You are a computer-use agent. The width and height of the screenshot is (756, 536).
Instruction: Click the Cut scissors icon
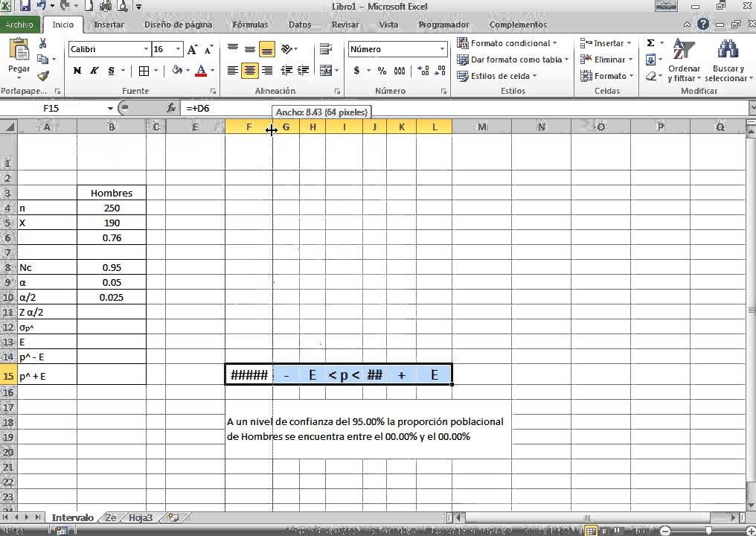42,43
